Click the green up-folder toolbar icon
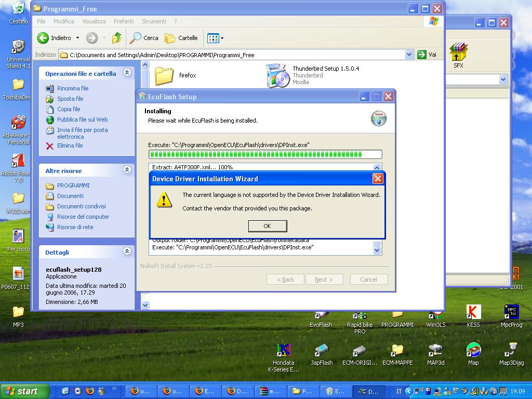The image size is (532, 399). [117, 37]
